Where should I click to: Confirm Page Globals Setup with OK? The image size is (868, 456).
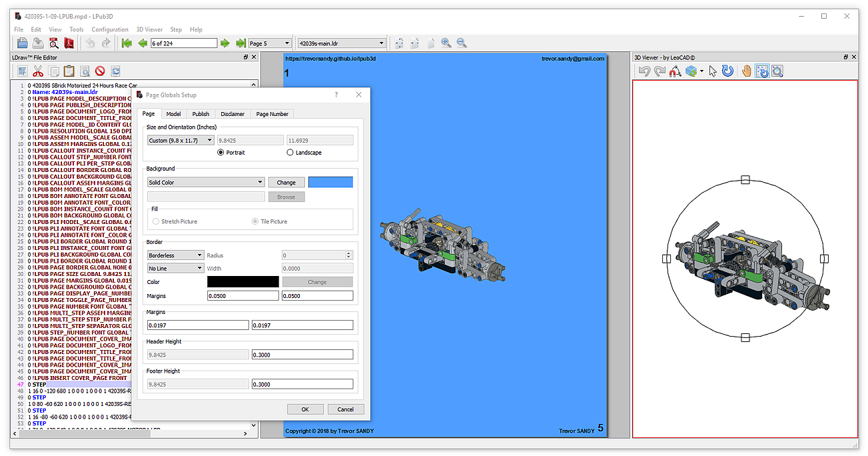pos(305,409)
